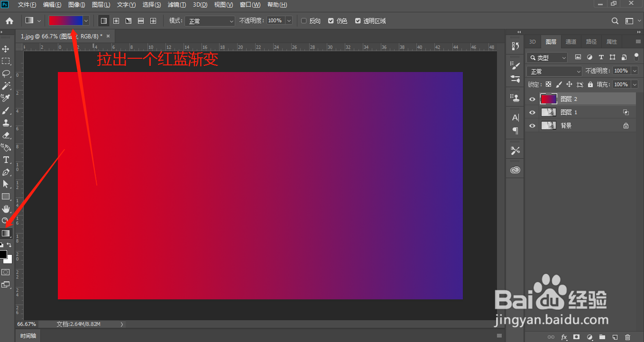Open the search magnifier icon

click(x=615, y=21)
